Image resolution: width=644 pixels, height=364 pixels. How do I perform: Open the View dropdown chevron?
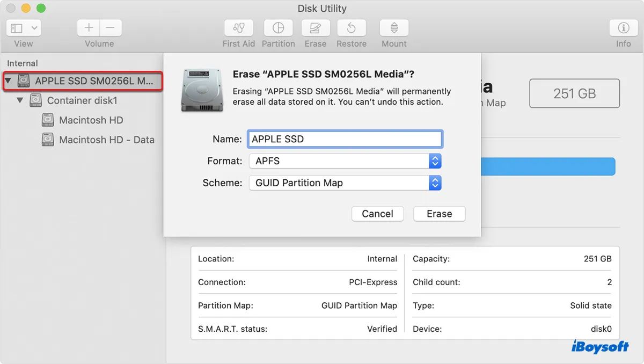[x=34, y=28]
